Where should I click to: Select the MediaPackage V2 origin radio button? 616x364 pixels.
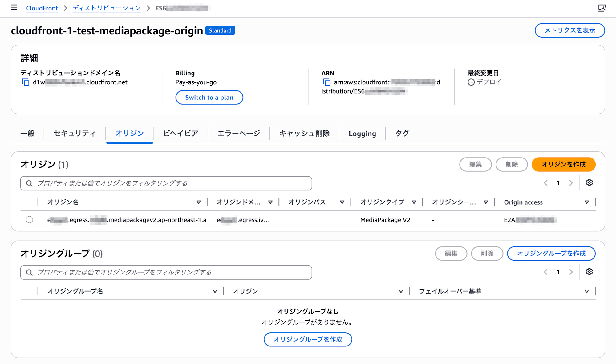pyautogui.click(x=30, y=220)
